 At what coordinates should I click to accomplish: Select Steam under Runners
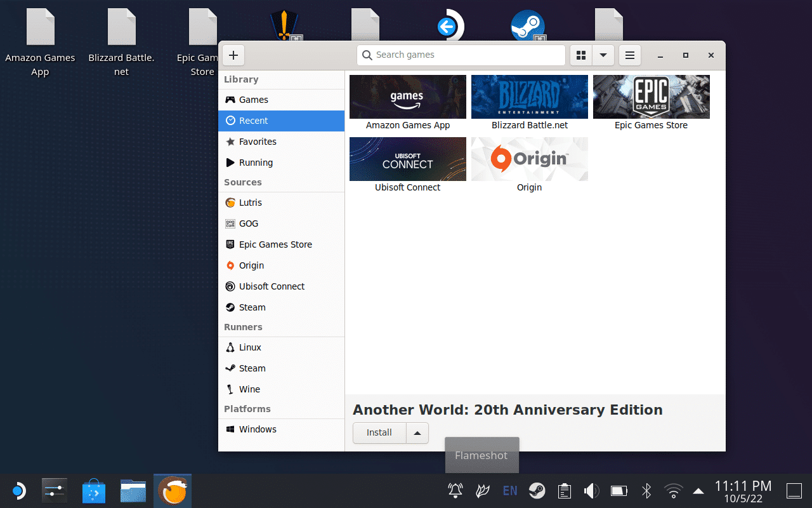coord(281,368)
